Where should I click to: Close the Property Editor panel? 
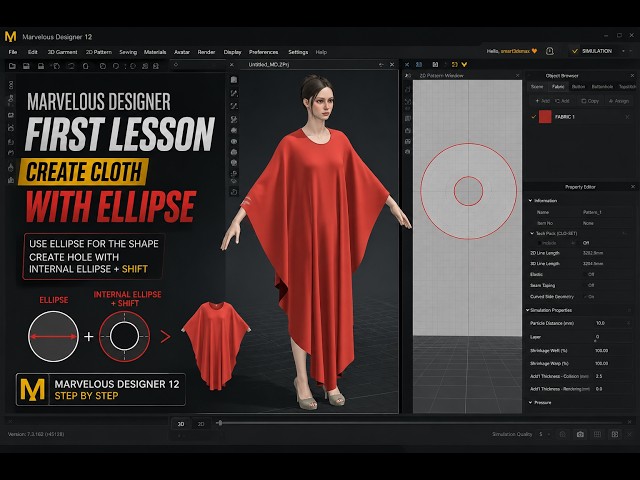coord(633,187)
